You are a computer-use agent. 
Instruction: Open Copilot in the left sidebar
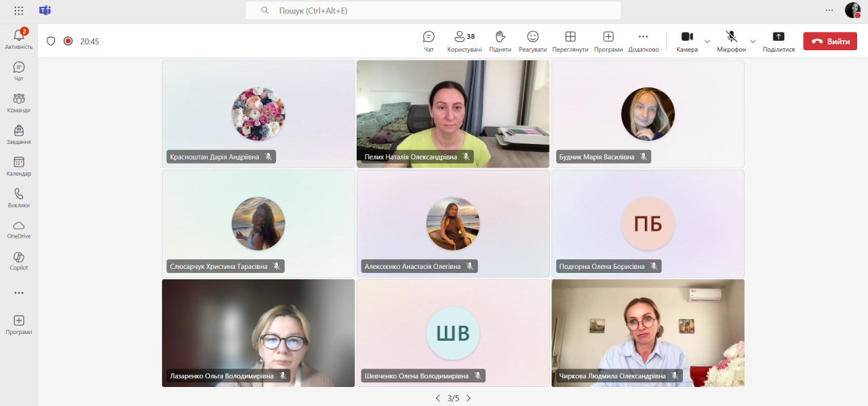click(x=19, y=261)
